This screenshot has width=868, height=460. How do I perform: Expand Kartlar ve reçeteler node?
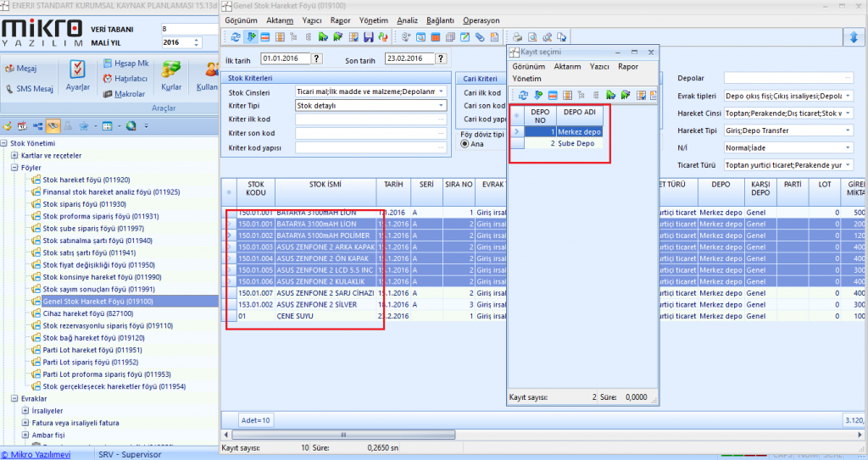tap(14, 156)
